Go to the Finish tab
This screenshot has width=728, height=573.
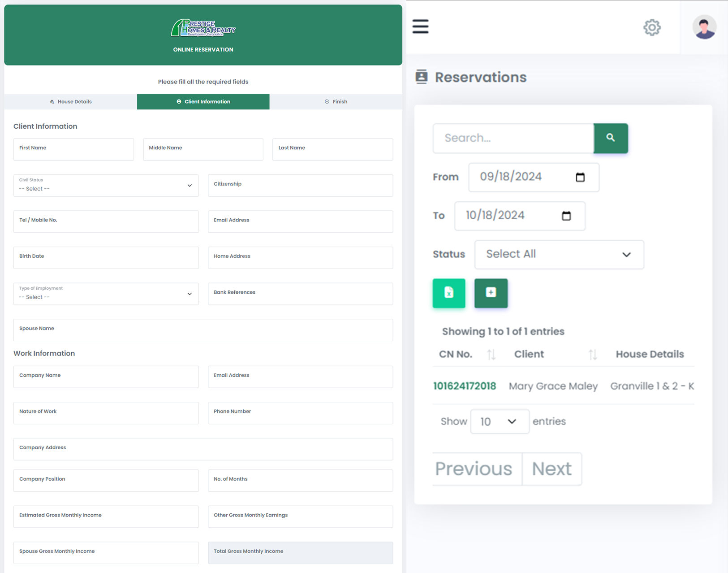pos(336,102)
